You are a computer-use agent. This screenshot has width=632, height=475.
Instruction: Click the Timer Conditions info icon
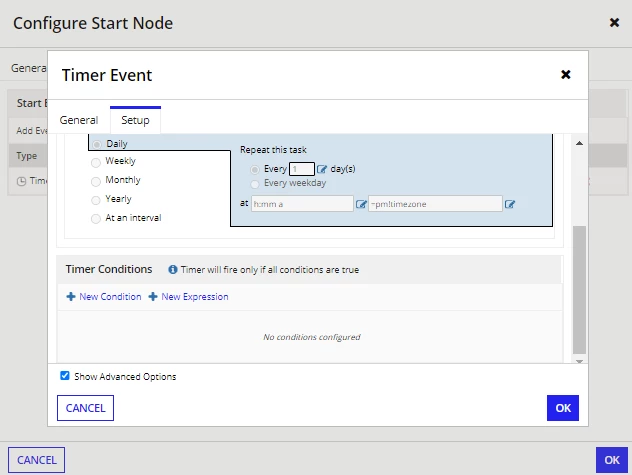(x=173, y=269)
